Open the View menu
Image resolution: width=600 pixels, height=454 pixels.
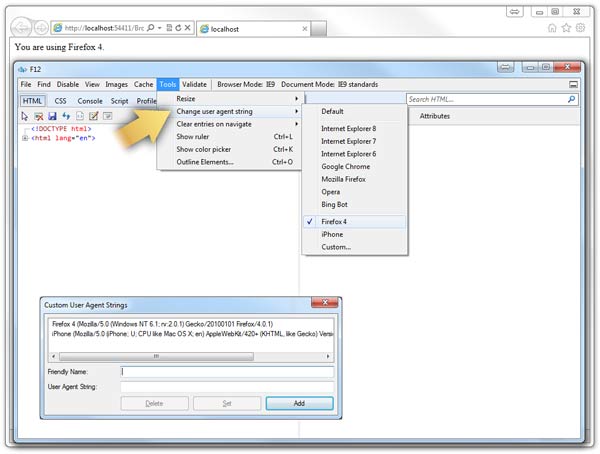(92, 84)
